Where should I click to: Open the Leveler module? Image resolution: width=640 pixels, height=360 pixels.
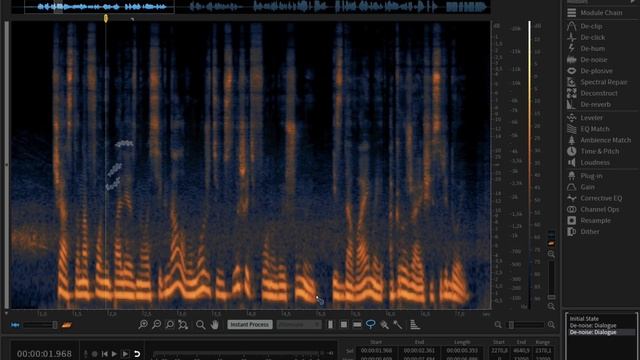(x=585, y=118)
